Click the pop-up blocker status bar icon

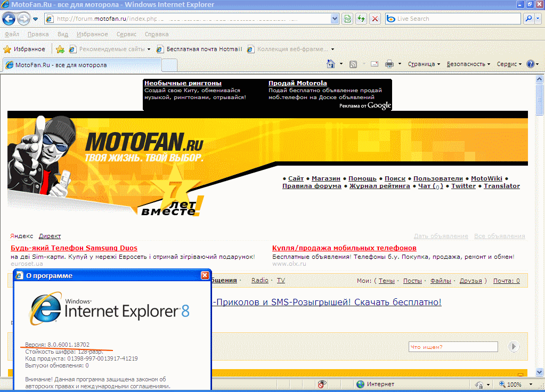coord(322,385)
